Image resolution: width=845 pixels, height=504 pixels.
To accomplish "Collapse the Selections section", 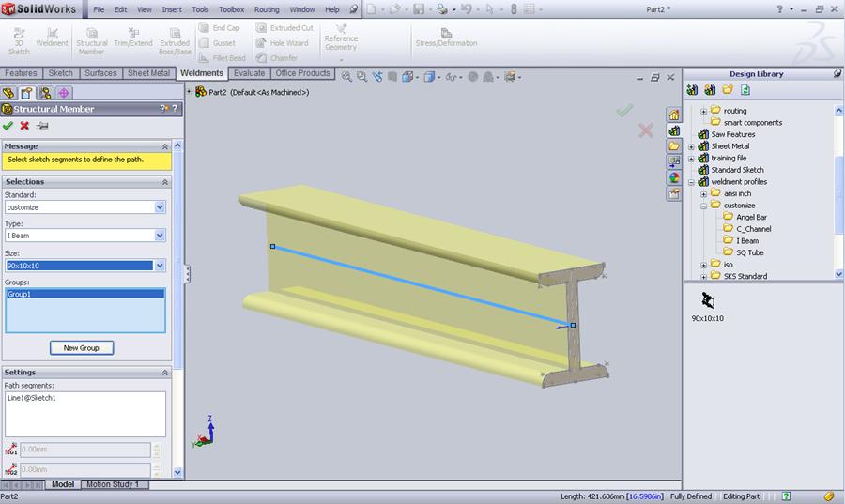I will point(165,182).
